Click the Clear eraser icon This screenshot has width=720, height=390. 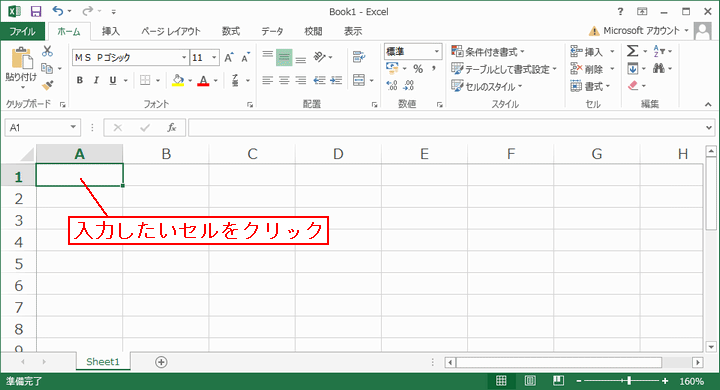(633, 85)
